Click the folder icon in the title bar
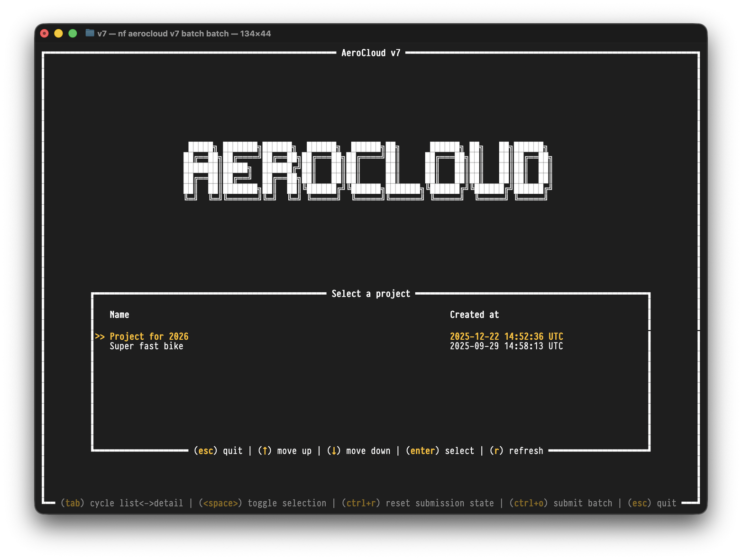The width and height of the screenshot is (742, 560). (90, 33)
